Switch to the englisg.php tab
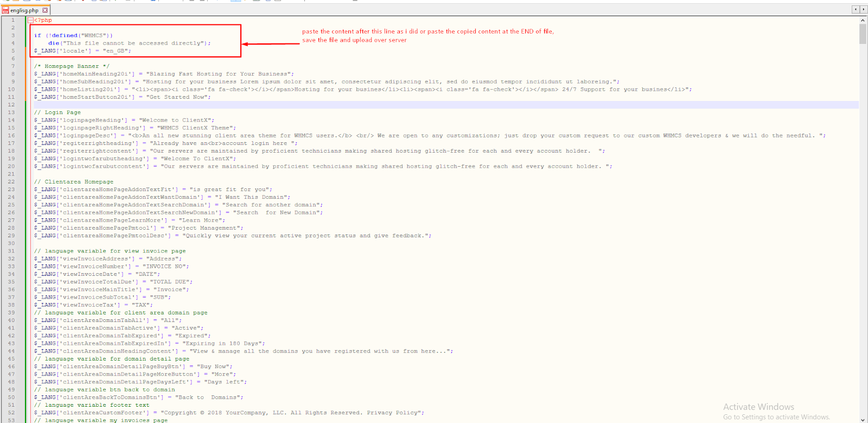Image resolution: width=868 pixels, height=423 pixels. pyautogui.click(x=24, y=10)
